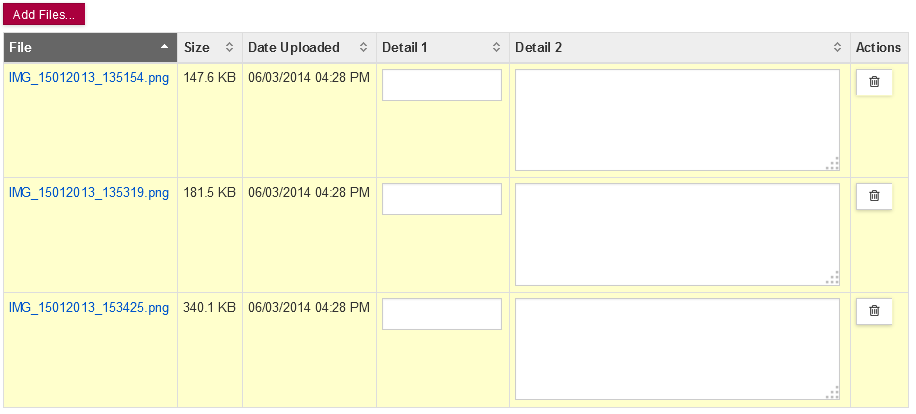Click trash icon for IMG_15012013_153425.png
Viewport: 916px width, 414px height.
click(874, 311)
